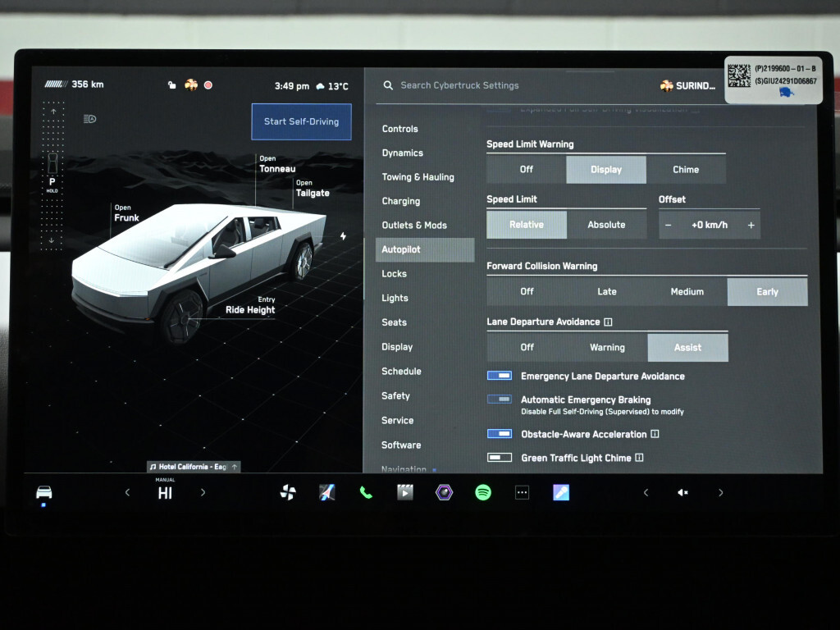Image resolution: width=840 pixels, height=630 pixels.
Task: Go to the Safety settings menu
Action: 395,395
